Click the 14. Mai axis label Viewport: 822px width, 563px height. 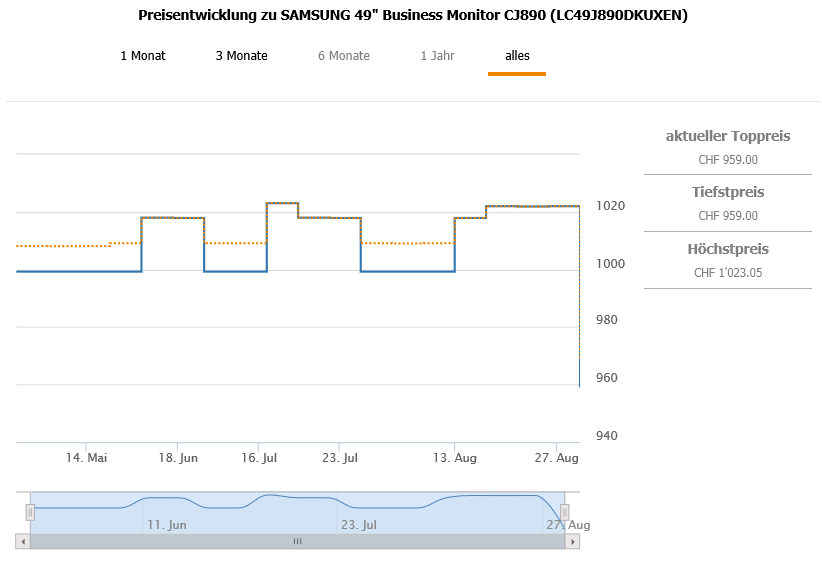tap(86, 458)
